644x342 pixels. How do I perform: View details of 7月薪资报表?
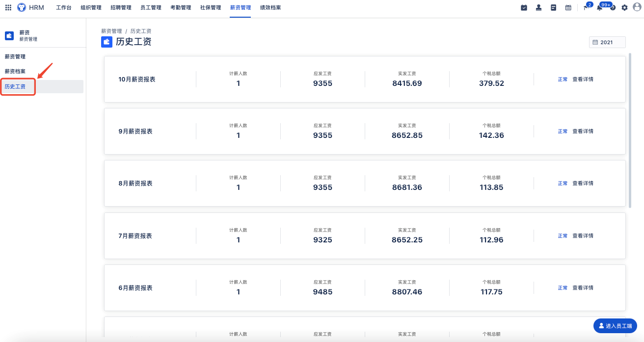pos(583,236)
